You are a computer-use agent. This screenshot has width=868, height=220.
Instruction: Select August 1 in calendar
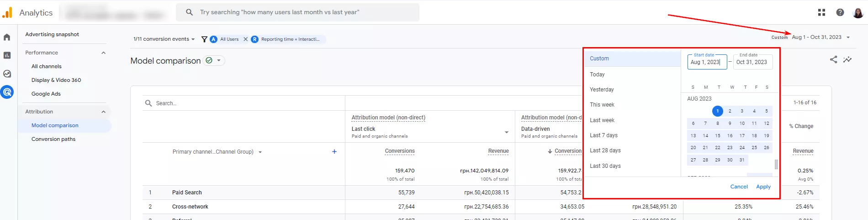click(x=718, y=111)
